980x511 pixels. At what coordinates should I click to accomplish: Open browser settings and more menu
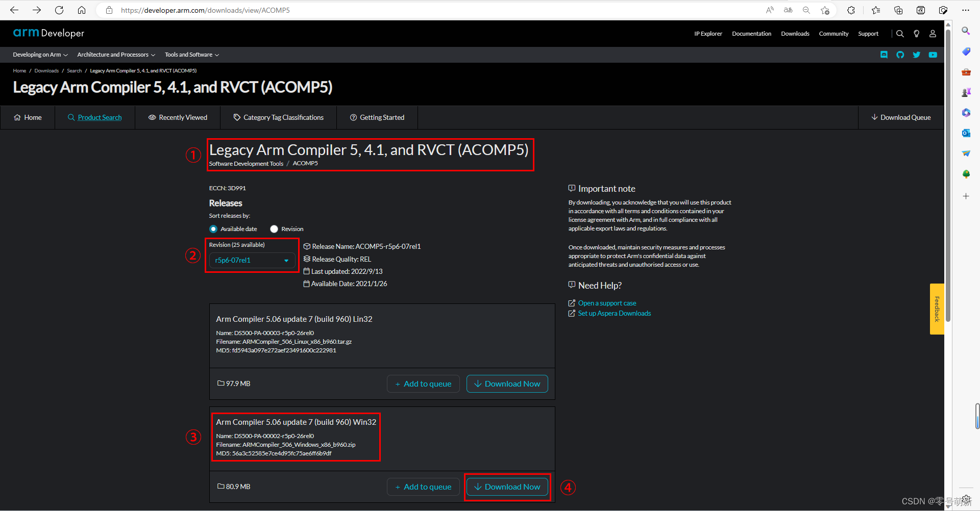coord(966,10)
